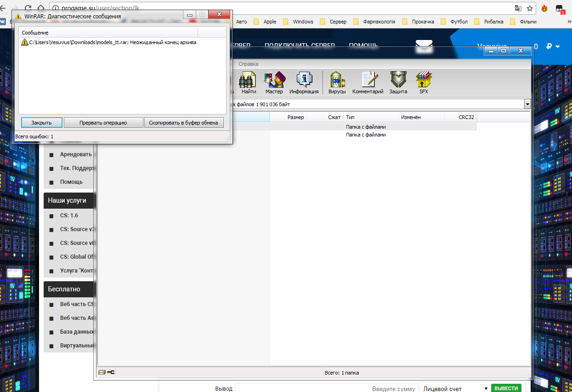The height and width of the screenshot is (392, 572).
Task: Expand the balance dropdown arrow next to ruble
Action: 558,47
